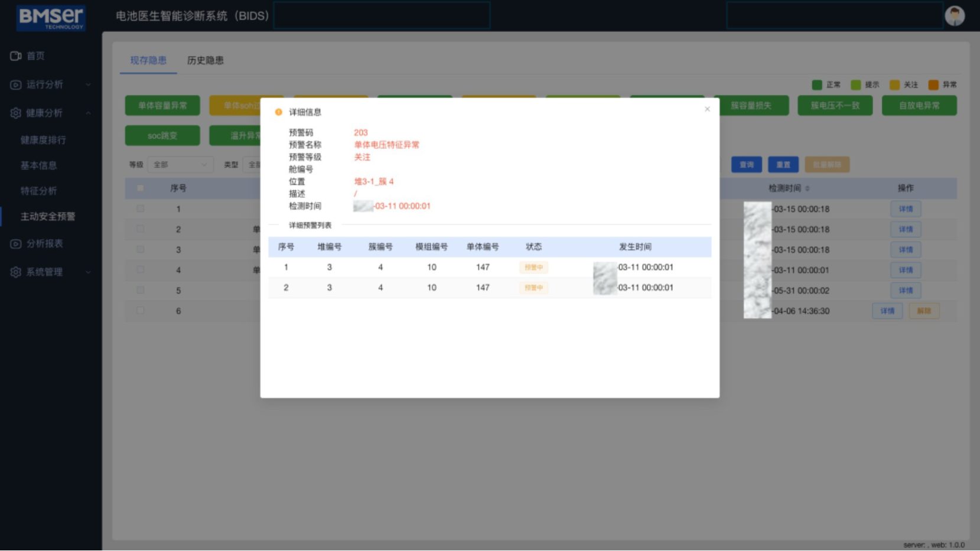Click the 单体容量异常 filter button
This screenshot has width=980, height=551.
click(162, 105)
